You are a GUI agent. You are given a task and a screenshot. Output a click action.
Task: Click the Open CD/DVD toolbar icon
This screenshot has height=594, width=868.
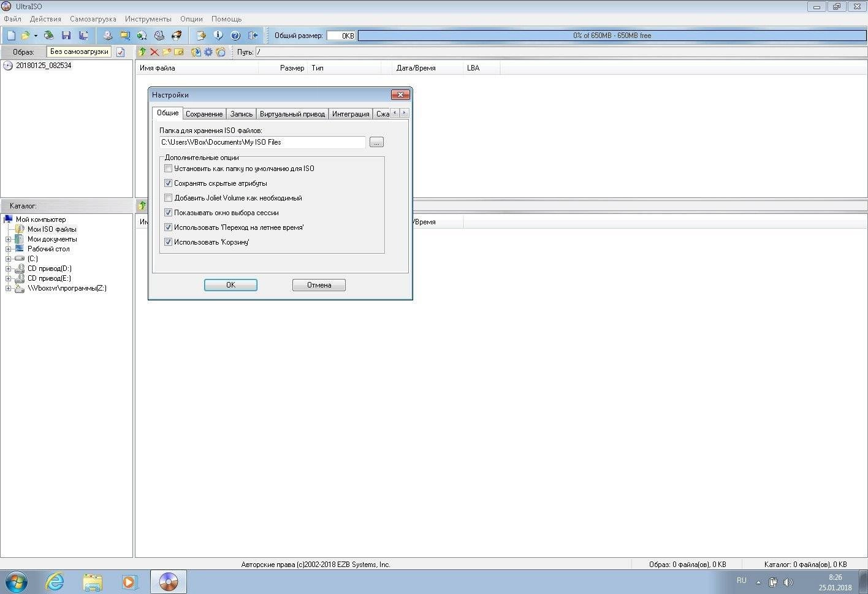pos(49,36)
